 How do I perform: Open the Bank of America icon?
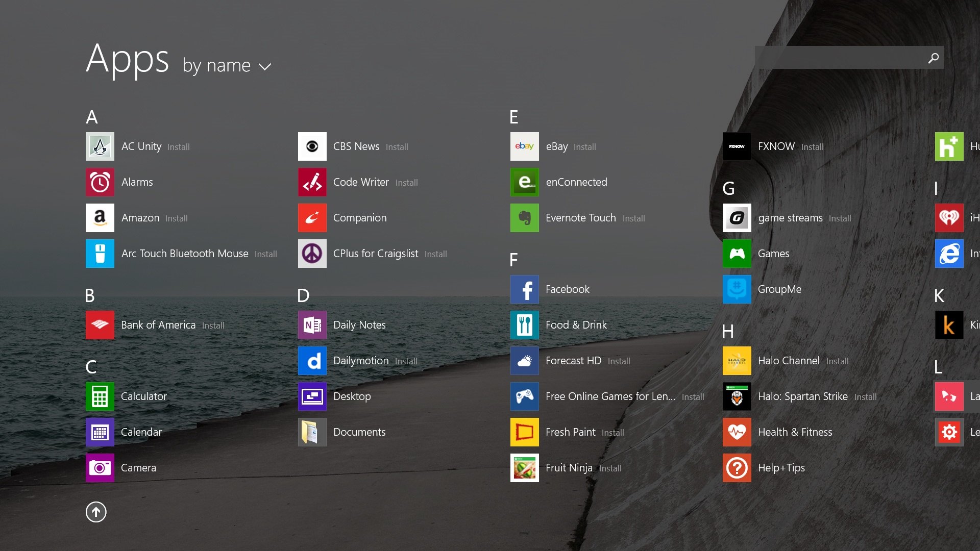click(x=100, y=325)
